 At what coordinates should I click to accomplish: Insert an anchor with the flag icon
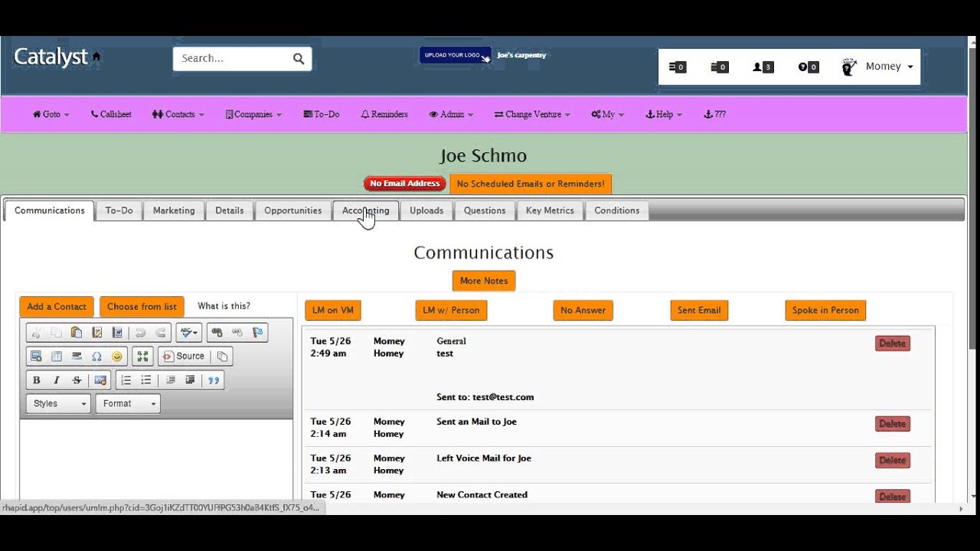point(257,333)
